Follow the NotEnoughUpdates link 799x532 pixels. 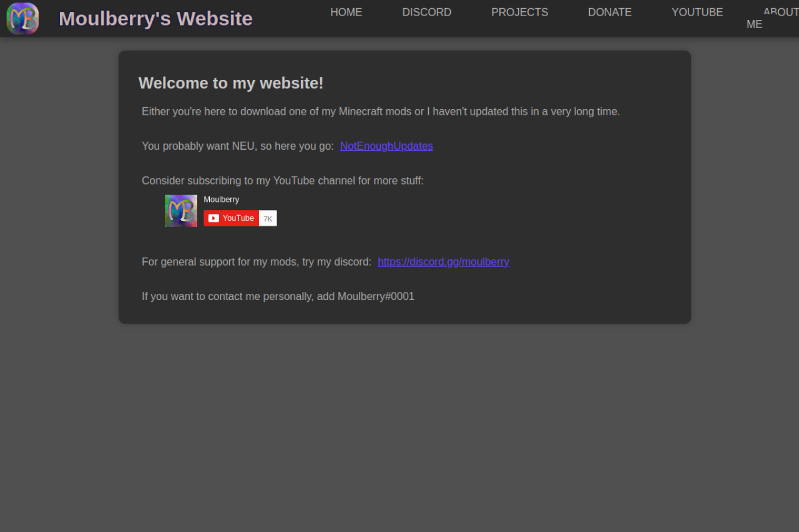386,146
